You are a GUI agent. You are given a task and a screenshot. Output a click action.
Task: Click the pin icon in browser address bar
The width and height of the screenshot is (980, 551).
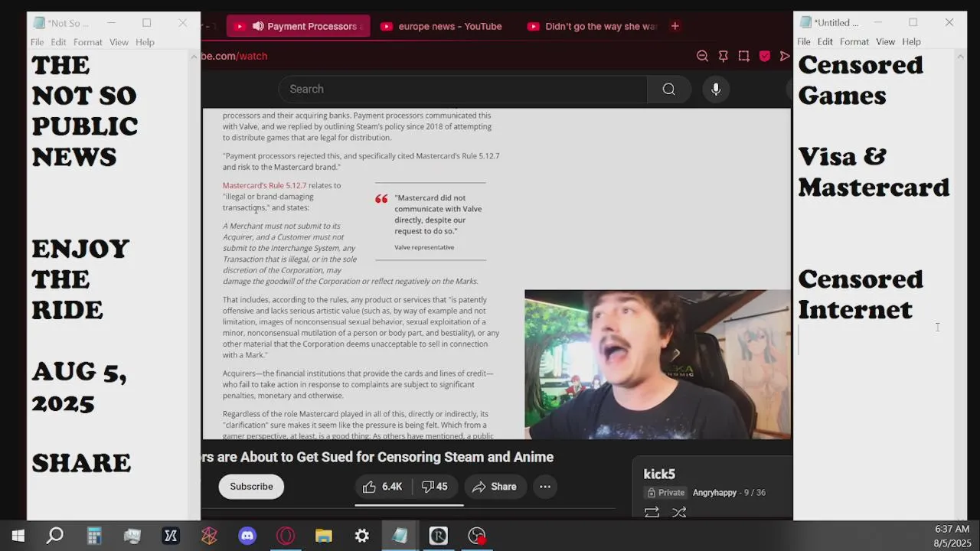click(723, 56)
